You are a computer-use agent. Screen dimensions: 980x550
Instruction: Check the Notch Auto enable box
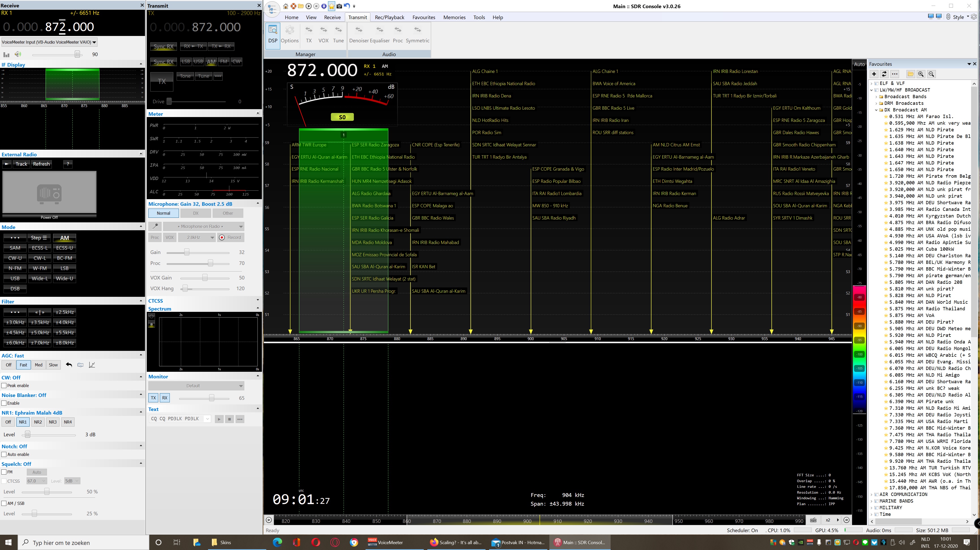pyautogui.click(x=4, y=455)
